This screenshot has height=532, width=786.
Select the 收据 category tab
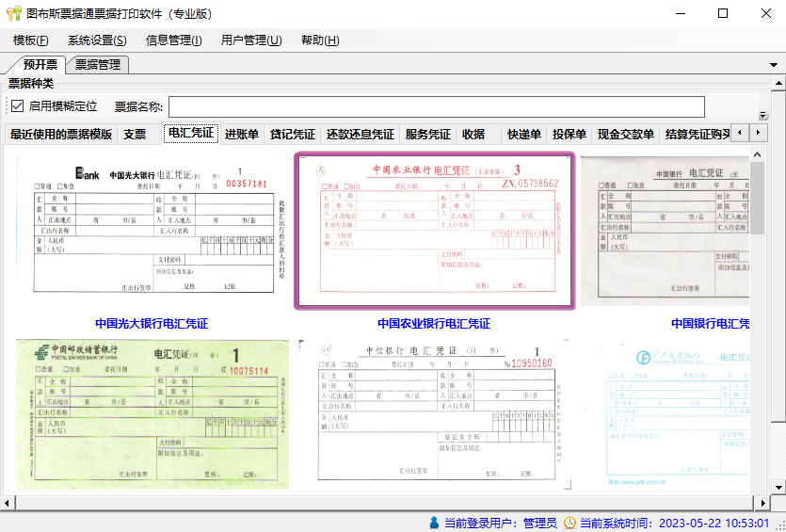coord(473,135)
